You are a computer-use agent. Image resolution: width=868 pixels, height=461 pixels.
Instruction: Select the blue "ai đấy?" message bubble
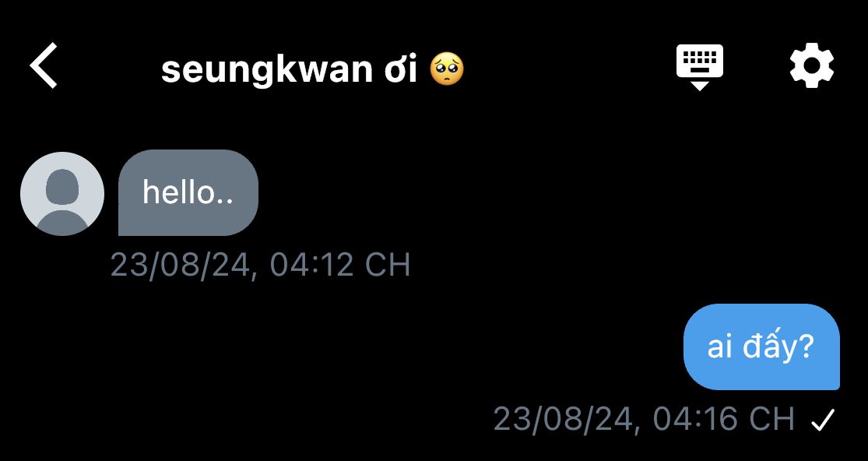761,347
